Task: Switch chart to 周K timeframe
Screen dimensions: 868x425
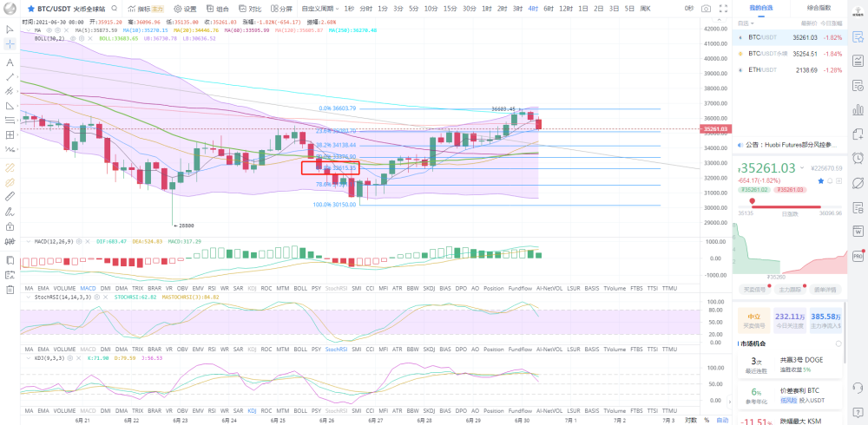Action: (x=645, y=9)
